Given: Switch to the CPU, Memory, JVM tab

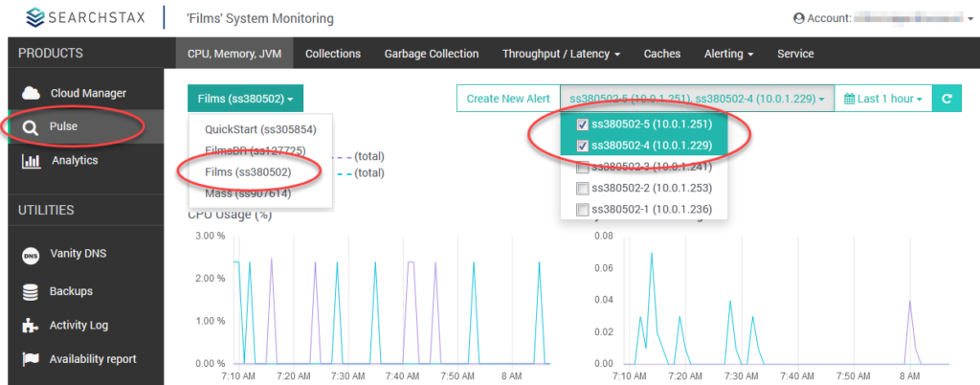Looking at the screenshot, I should [x=235, y=54].
